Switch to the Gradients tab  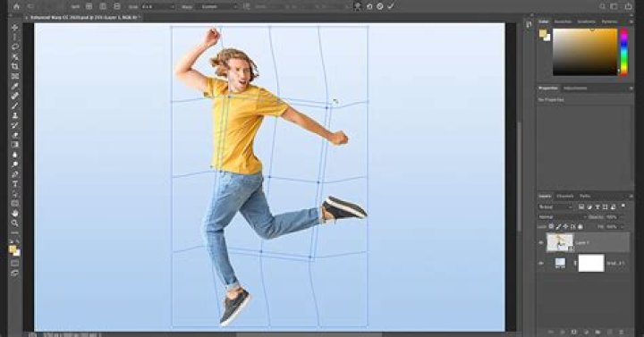[586, 21]
